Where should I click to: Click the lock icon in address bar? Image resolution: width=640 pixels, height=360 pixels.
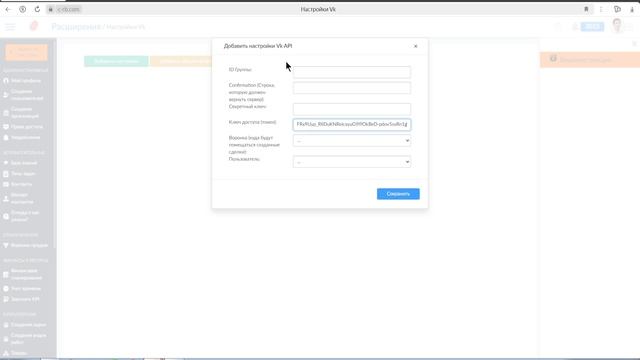click(x=51, y=9)
